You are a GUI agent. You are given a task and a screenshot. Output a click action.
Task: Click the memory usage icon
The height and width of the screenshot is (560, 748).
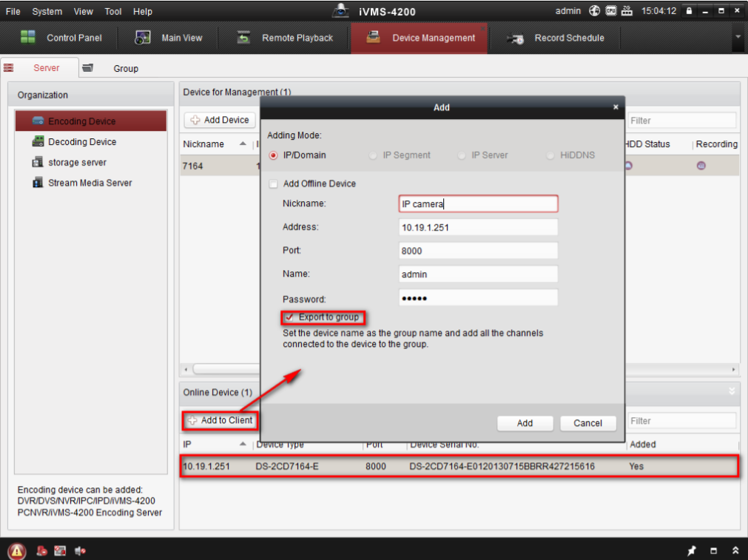[627, 10]
